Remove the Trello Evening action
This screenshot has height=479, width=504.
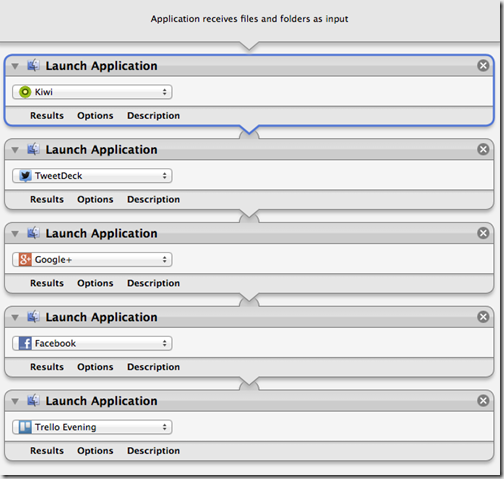(483, 400)
